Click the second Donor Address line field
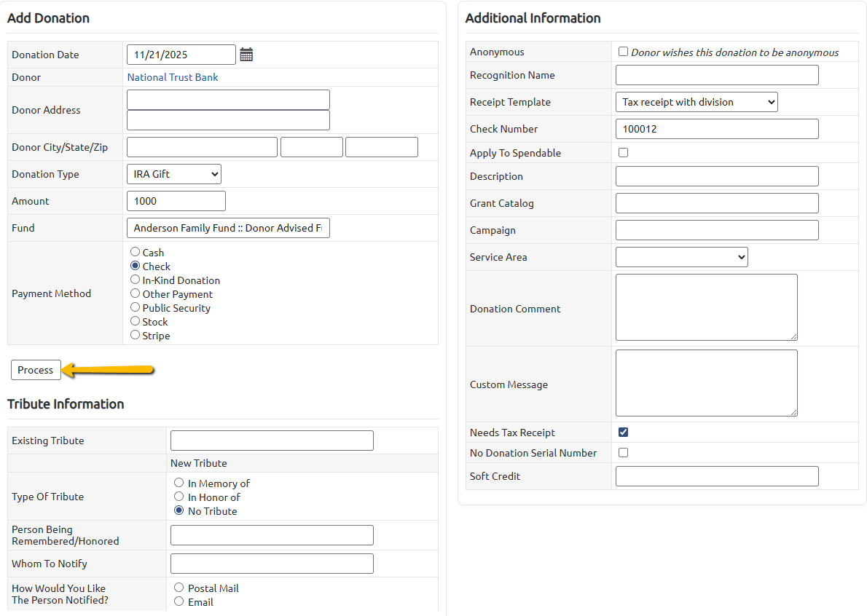 pos(228,120)
